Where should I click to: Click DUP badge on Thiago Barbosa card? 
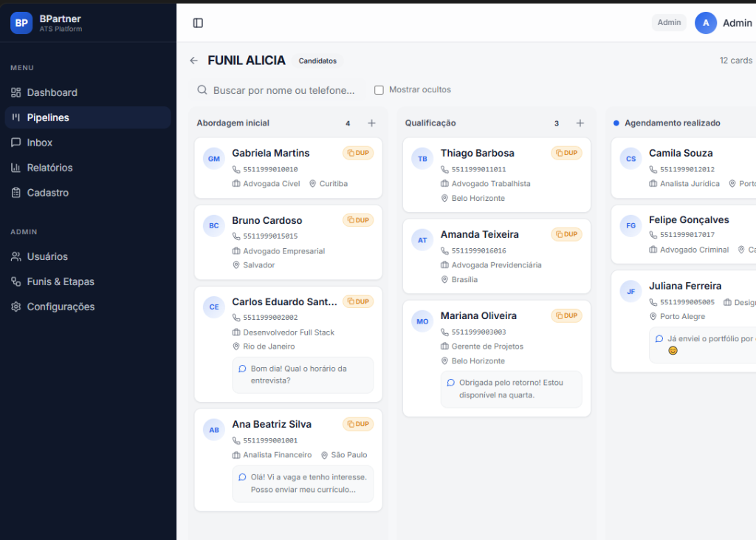566,153
